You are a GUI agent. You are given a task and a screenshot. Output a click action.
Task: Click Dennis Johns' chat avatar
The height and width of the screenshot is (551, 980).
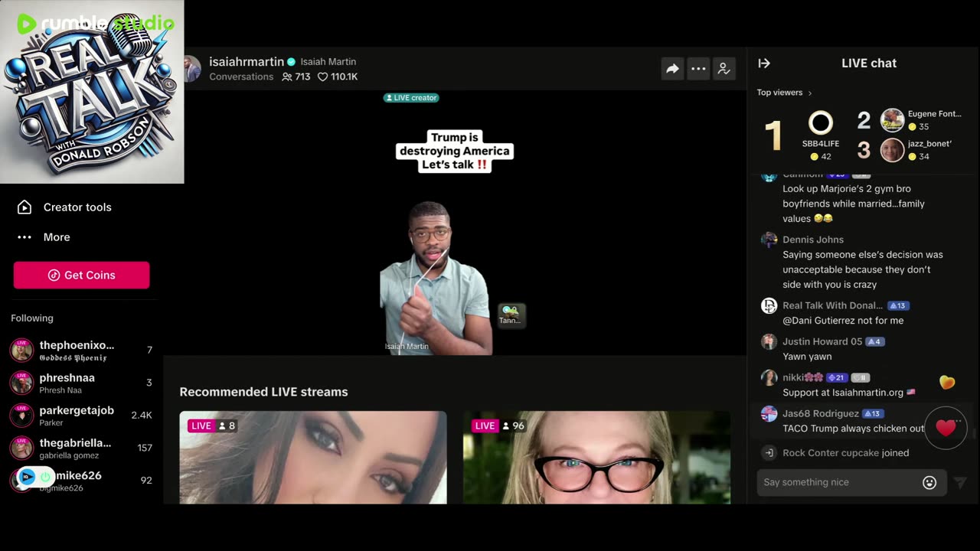coord(769,240)
